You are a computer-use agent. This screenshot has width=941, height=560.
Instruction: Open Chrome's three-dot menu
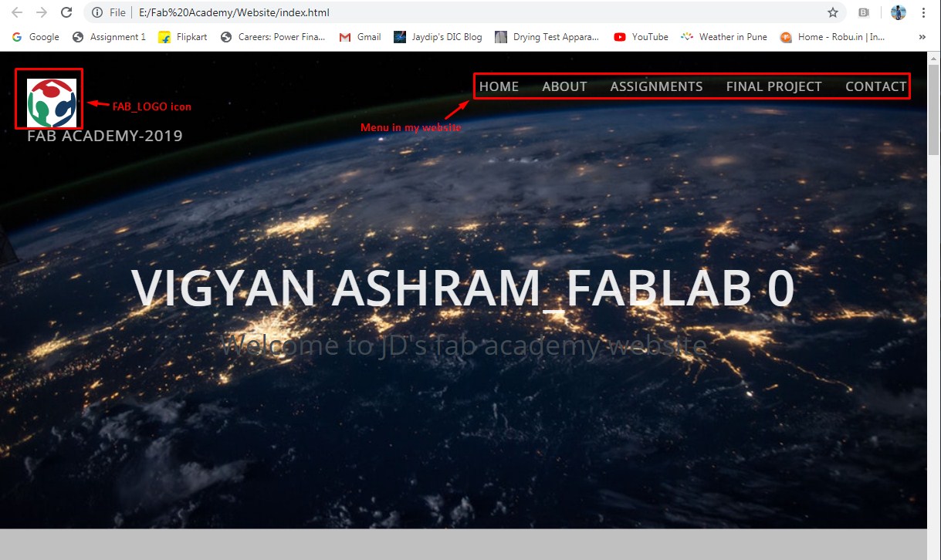[x=924, y=12]
